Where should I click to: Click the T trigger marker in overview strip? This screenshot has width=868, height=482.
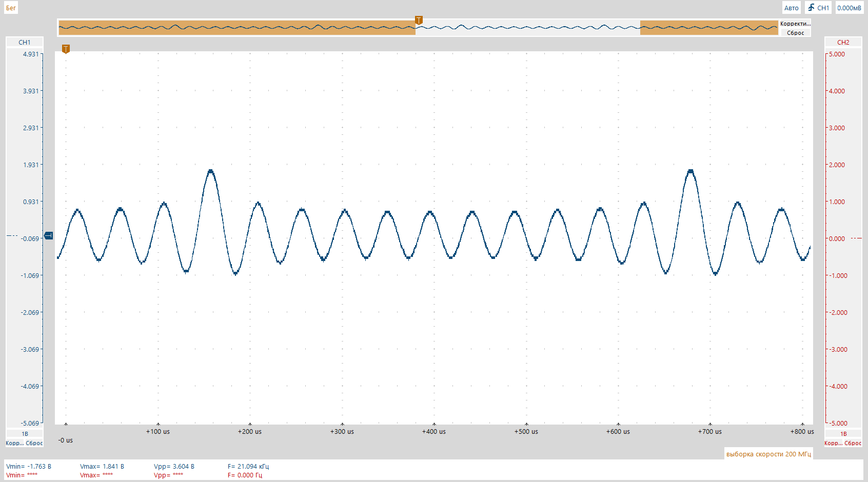(419, 20)
